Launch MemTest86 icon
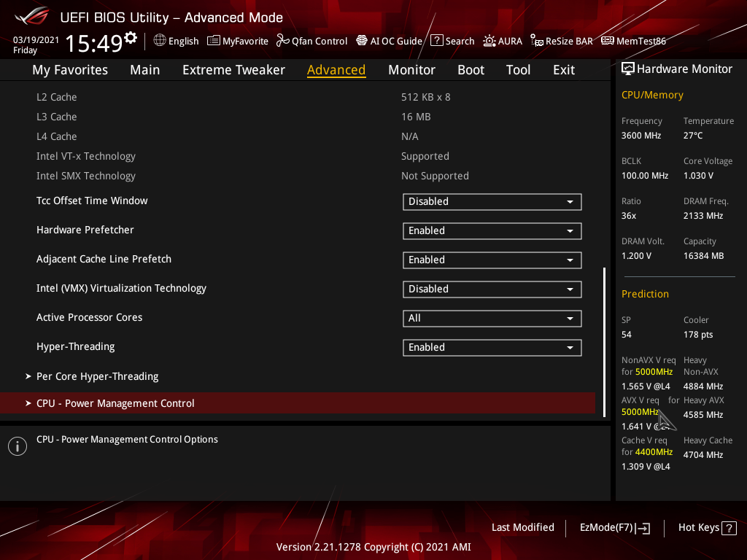Viewport: 747px width, 560px height. (608, 41)
